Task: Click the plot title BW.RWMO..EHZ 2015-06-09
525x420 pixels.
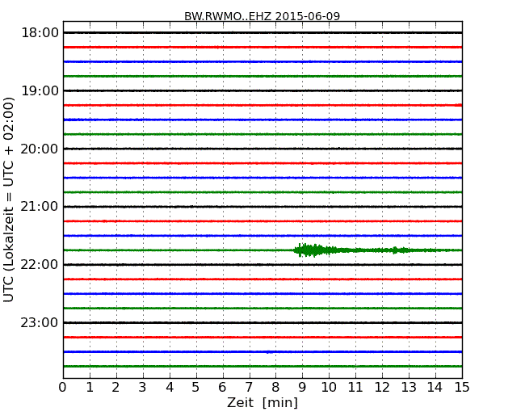Action: click(x=262, y=16)
